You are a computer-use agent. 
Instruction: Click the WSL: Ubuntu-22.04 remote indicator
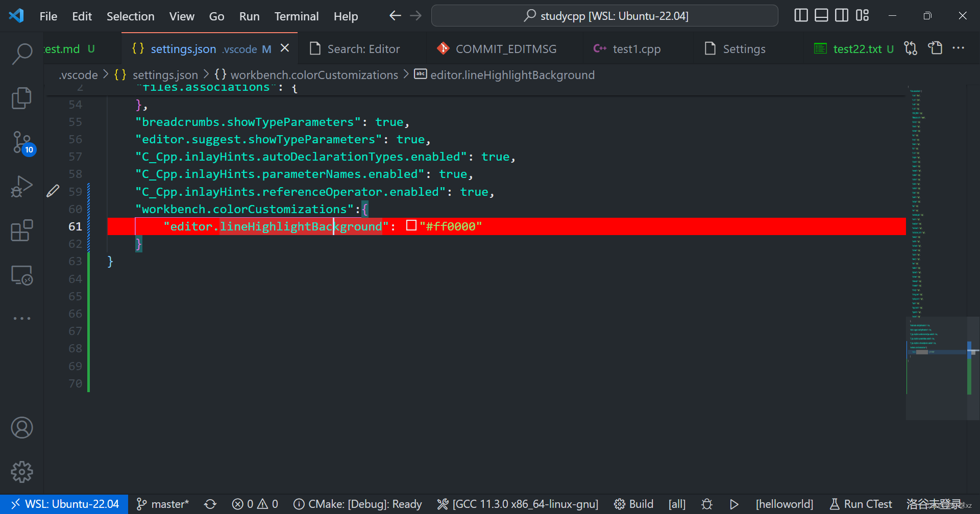(64, 504)
